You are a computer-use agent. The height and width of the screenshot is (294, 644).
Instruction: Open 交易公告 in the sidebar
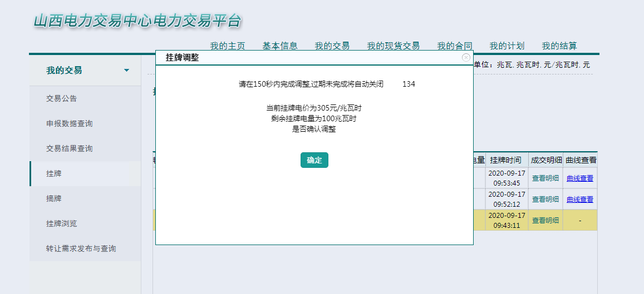pyautogui.click(x=62, y=98)
